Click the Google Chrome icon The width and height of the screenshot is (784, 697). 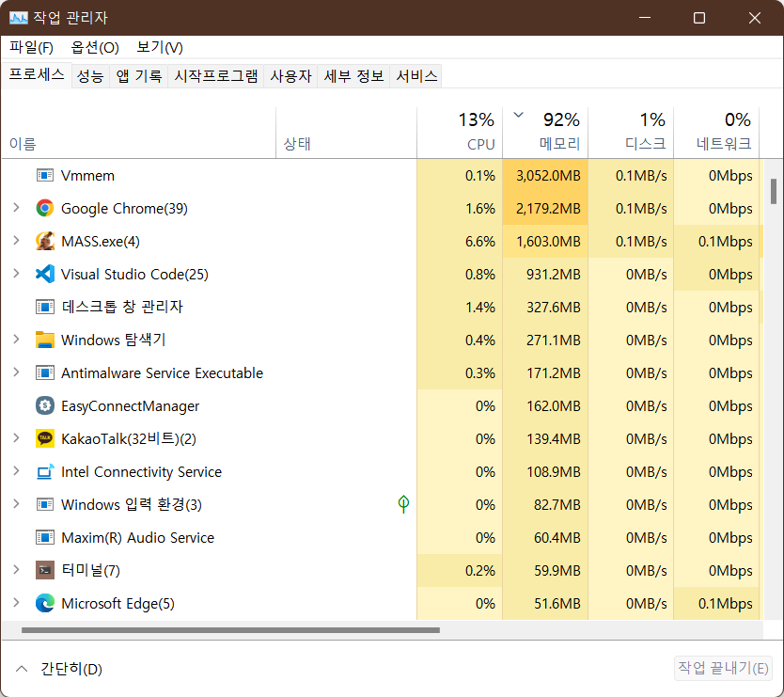point(45,208)
